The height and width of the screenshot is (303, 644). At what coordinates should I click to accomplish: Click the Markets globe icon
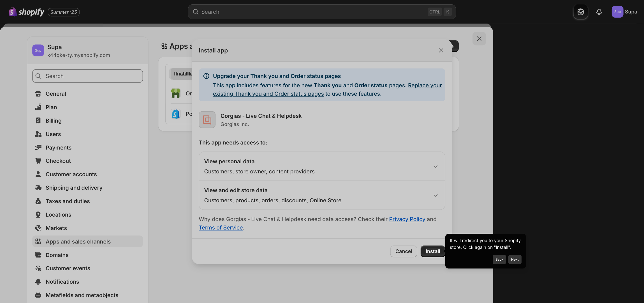point(38,228)
